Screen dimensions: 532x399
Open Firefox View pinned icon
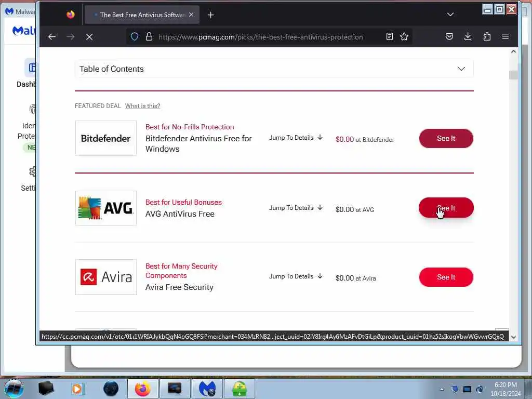point(71,15)
